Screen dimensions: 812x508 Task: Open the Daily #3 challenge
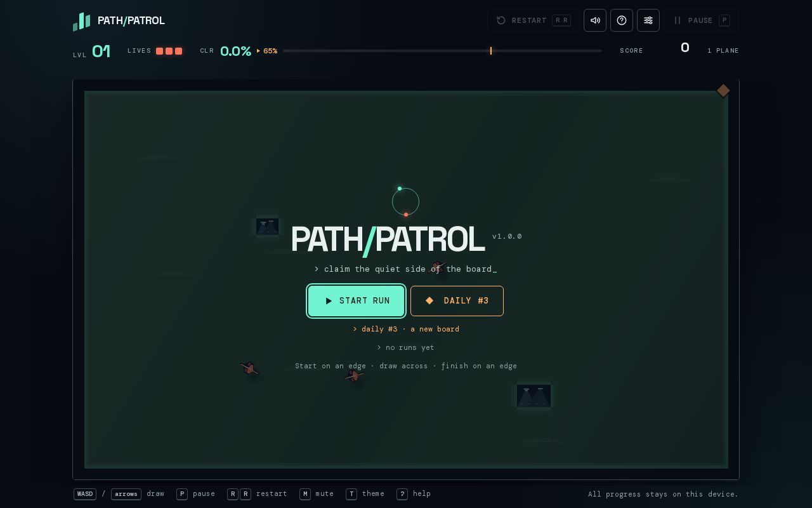[457, 301]
